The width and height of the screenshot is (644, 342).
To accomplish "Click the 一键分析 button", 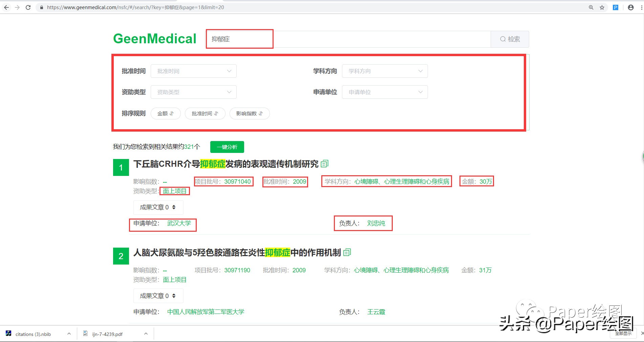I will tap(227, 147).
